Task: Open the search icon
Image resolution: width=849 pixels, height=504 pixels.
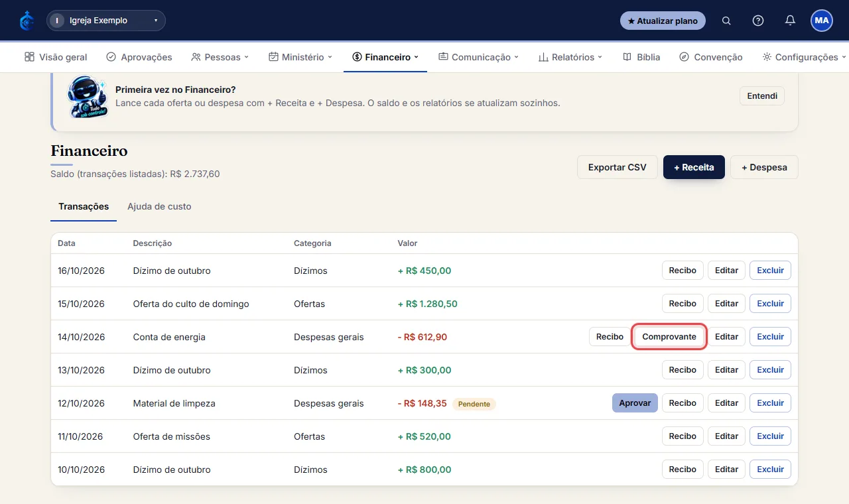Action: tap(726, 21)
